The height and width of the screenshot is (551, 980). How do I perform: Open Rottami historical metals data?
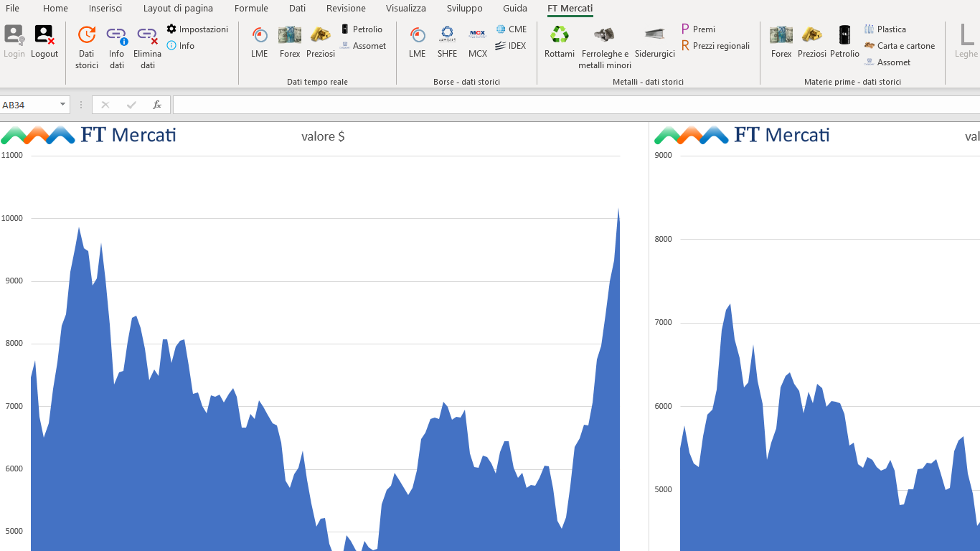(x=560, y=42)
